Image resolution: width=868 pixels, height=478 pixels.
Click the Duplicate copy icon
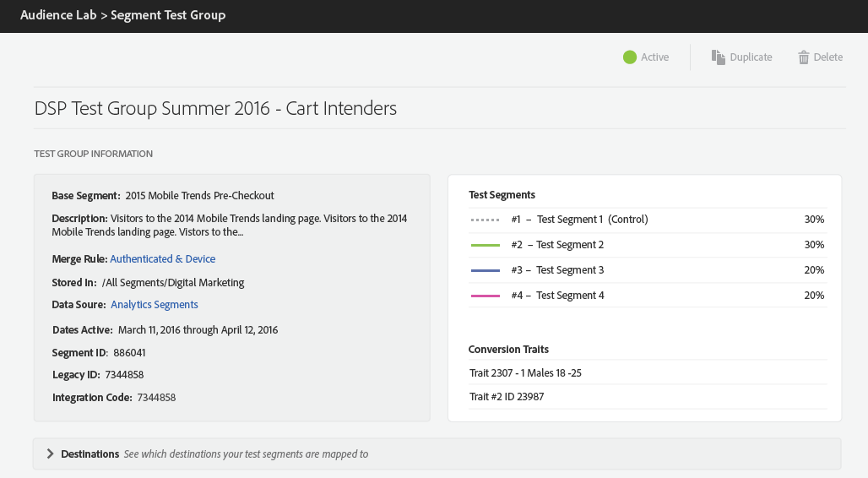coord(718,57)
